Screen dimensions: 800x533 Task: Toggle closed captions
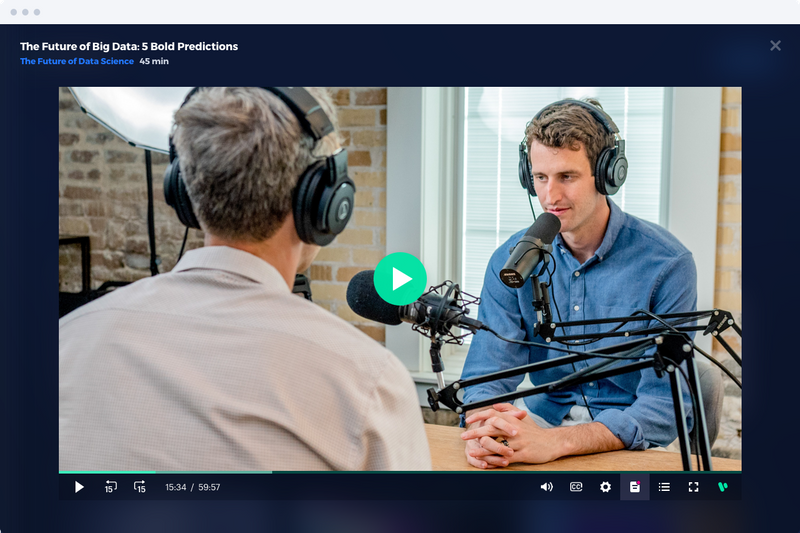(576, 487)
